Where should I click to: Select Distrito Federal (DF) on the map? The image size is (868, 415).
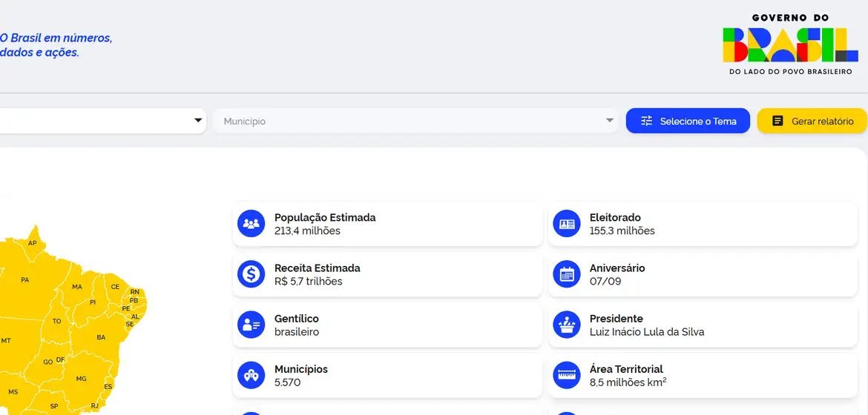pos(60,359)
